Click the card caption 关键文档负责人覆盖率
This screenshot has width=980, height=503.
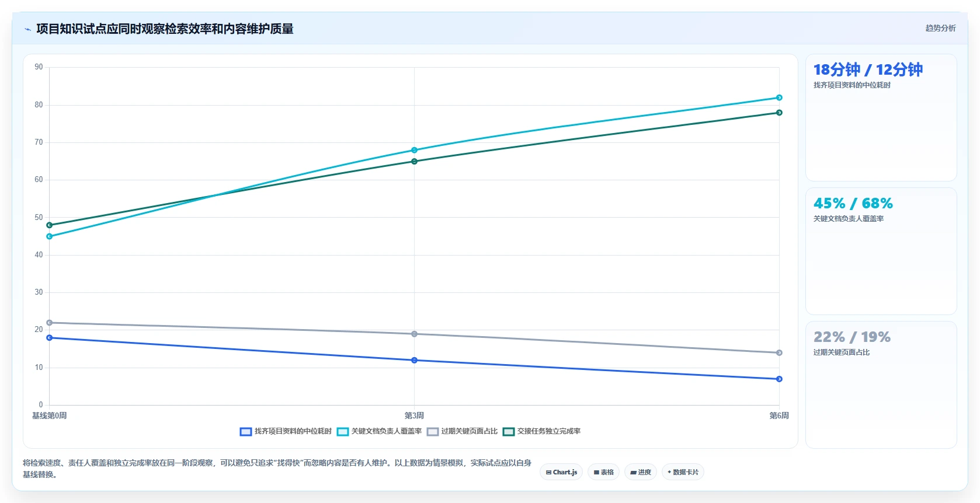coord(848,219)
